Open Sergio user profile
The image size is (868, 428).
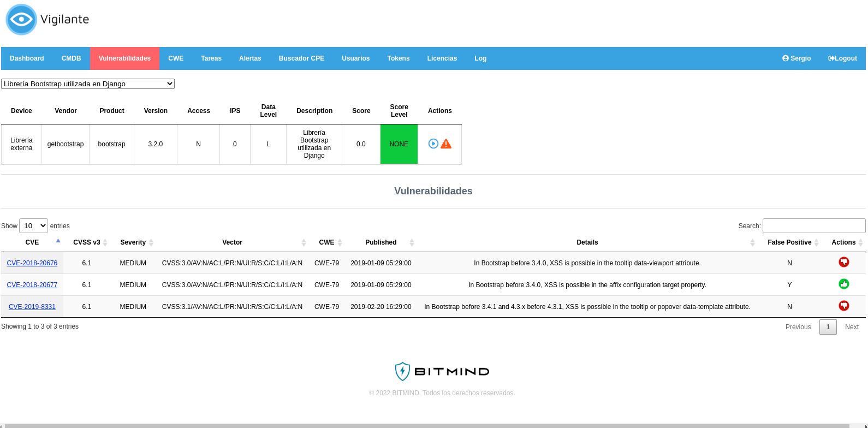pos(796,58)
